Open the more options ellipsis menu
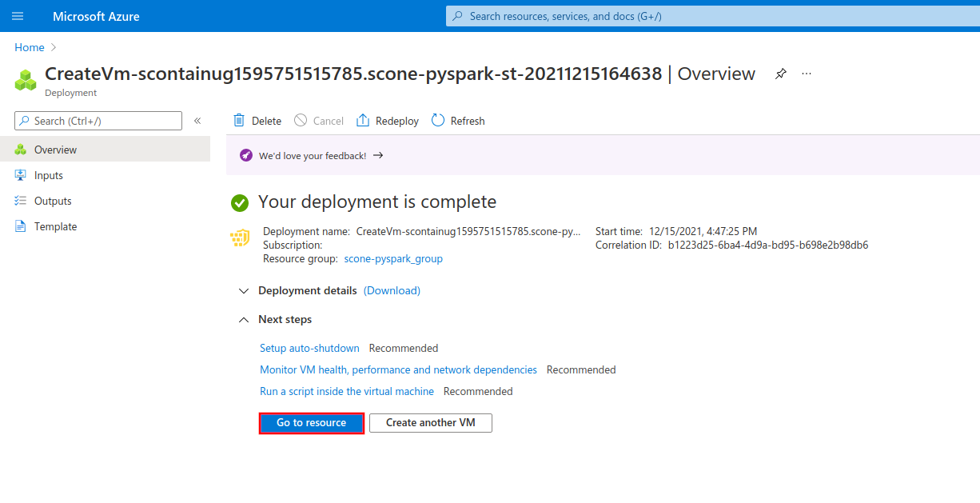Viewport: 980px width, 503px height. click(x=806, y=73)
